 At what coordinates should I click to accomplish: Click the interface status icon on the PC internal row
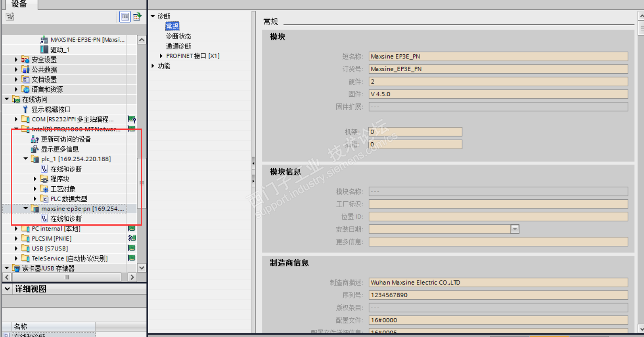pyautogui.click(x=131, y=229)
